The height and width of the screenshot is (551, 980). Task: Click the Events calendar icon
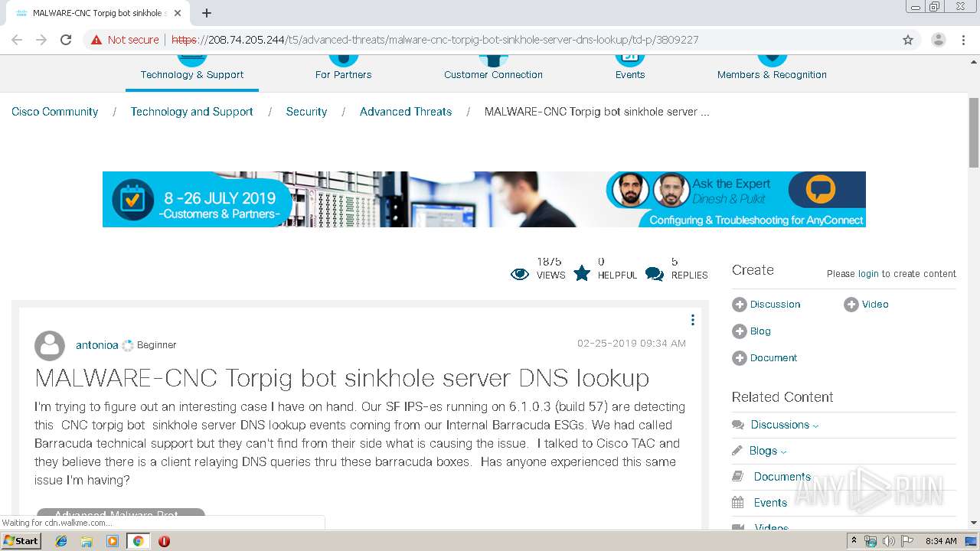(x=738, y=503)
